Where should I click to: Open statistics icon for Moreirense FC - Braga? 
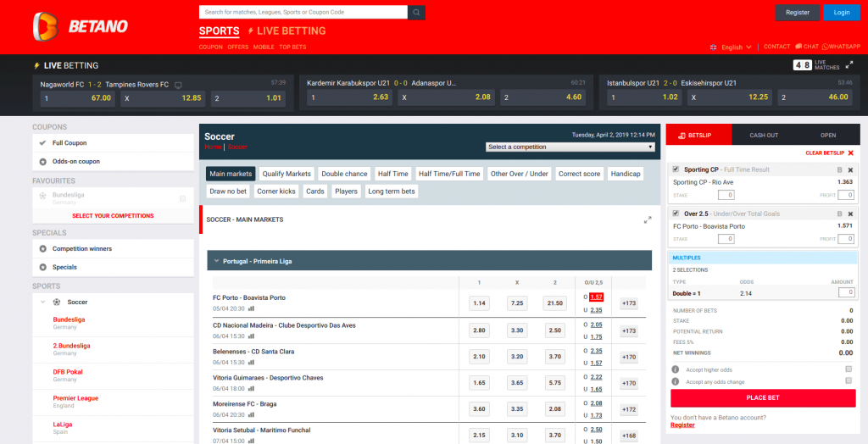(x=251, y=414)
